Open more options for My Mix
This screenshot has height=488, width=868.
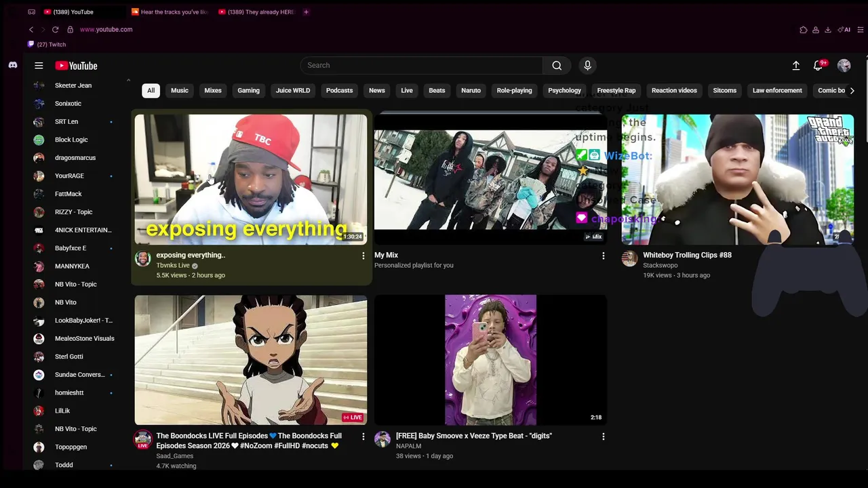click(603, 256)
